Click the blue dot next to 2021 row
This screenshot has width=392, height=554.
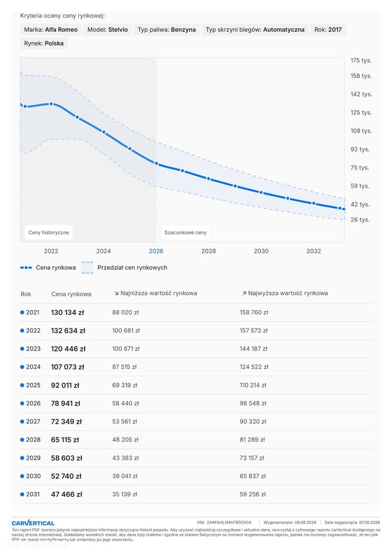(x=22, y=312)
